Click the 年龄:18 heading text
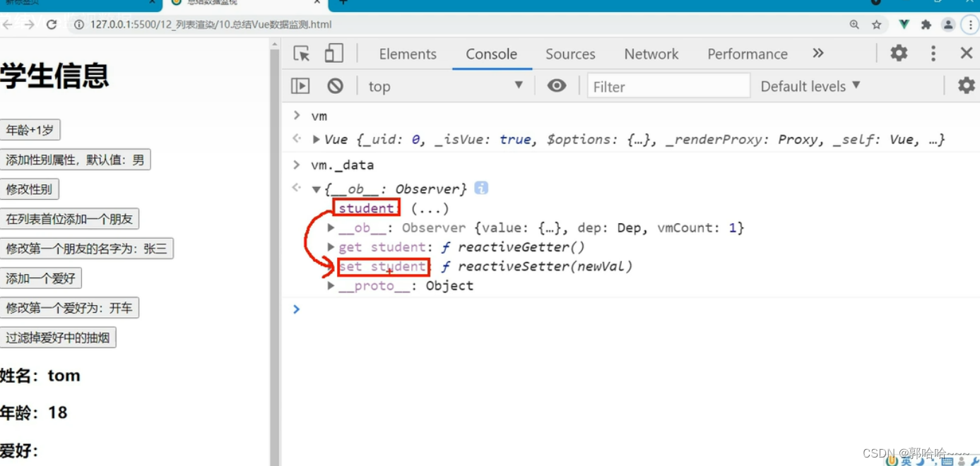Image resolution: width=980 pixels, height=466 pixels. click(34, 413)
